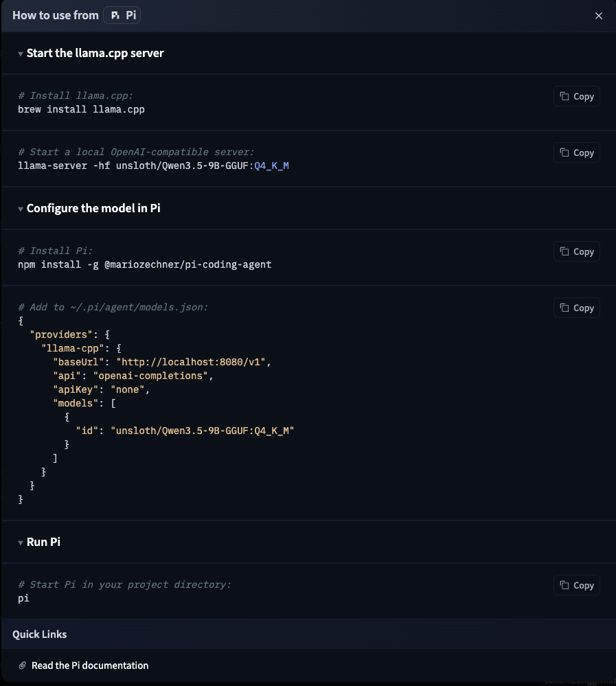
Task: Click the 'How to use from' title text
Action: (56, 15)
